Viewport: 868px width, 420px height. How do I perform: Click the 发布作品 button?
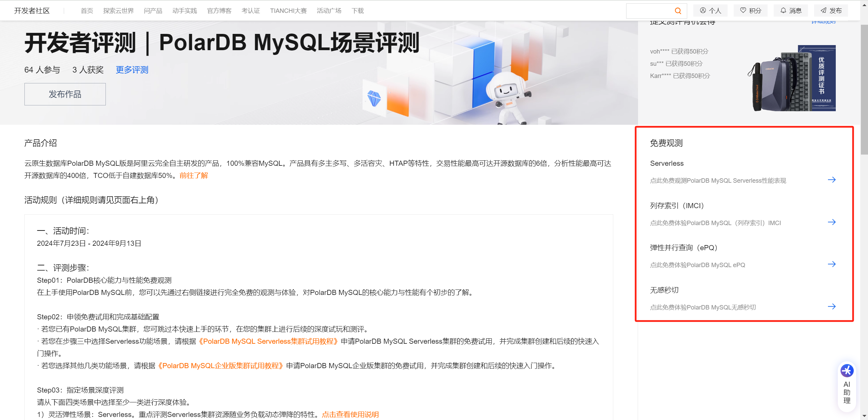click(65, 94)
